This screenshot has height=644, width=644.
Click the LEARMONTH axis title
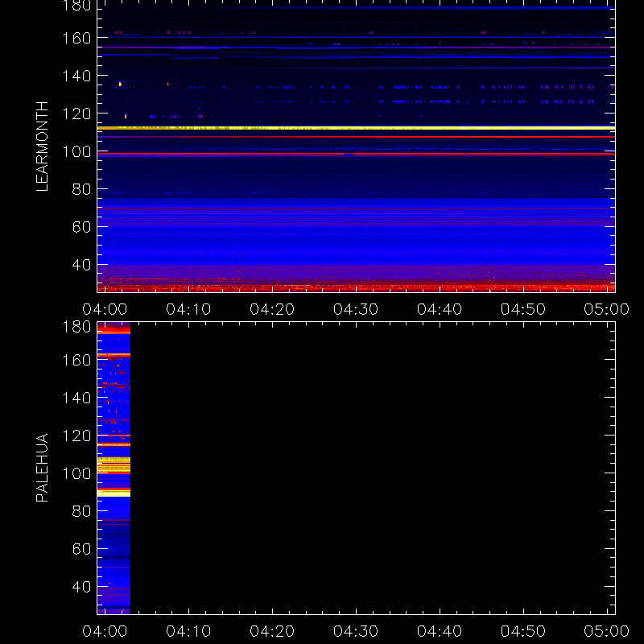tap(42, 147)
